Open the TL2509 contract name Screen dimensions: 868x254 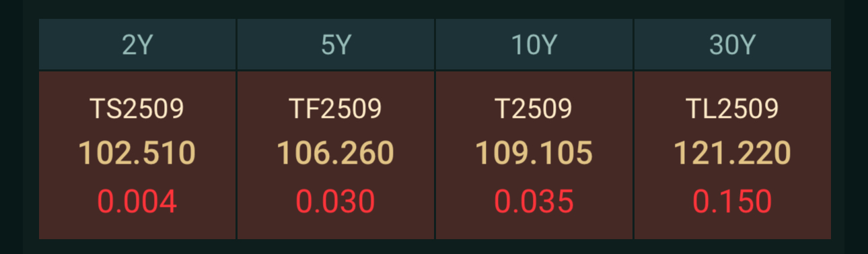click(x=733, y=108)
